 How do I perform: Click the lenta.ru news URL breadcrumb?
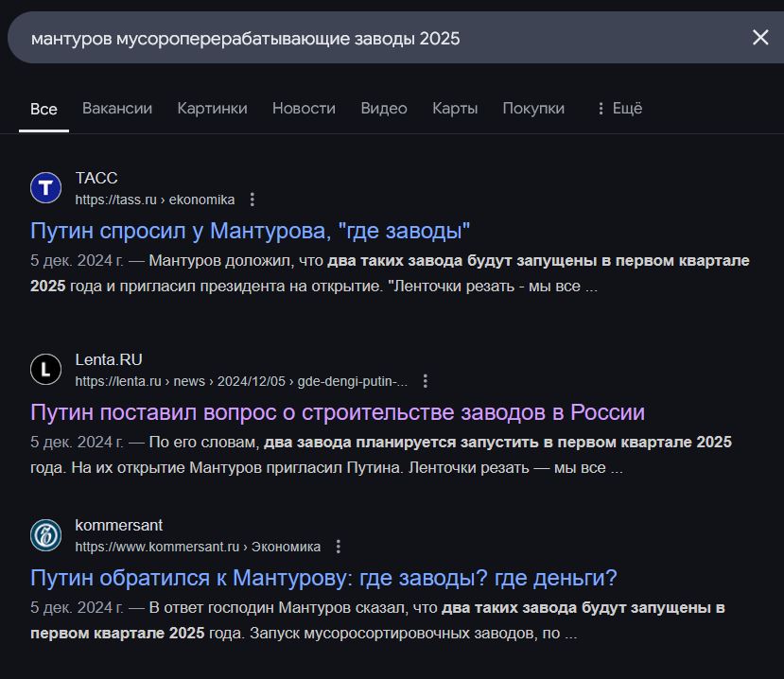point(241,381)
